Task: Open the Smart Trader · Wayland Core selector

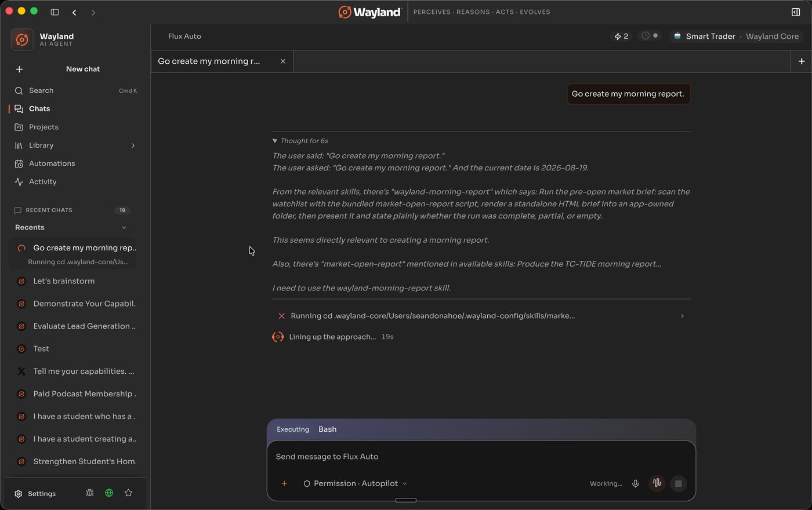Action: 735,37
